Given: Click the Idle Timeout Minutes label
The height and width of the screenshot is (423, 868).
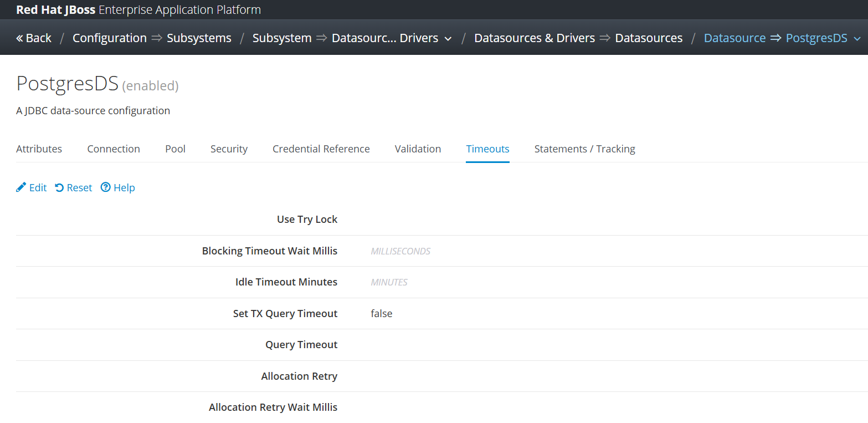Looking at the screenshot, I should (286, 282).
